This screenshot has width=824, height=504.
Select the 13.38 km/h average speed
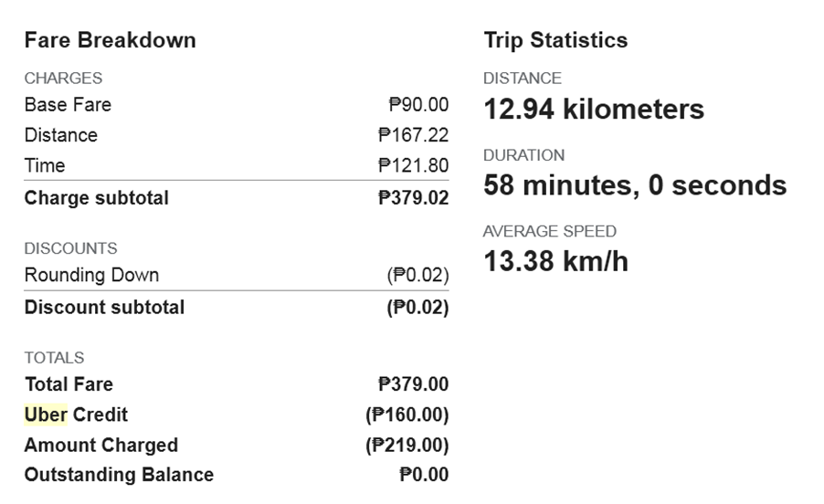[555, 261]
